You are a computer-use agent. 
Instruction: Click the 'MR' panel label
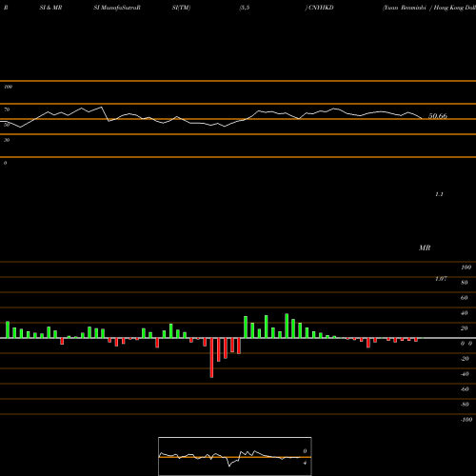425,248
